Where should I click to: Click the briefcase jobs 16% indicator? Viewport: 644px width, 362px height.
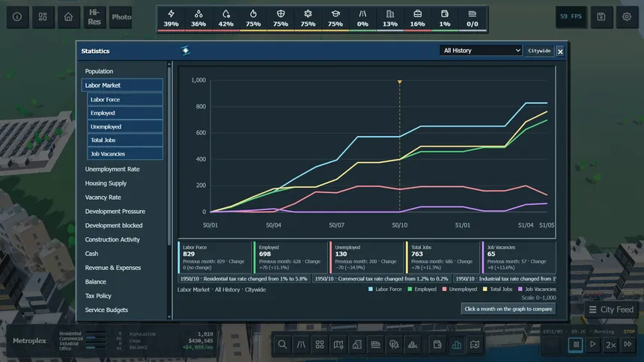[x=417, y=19]
